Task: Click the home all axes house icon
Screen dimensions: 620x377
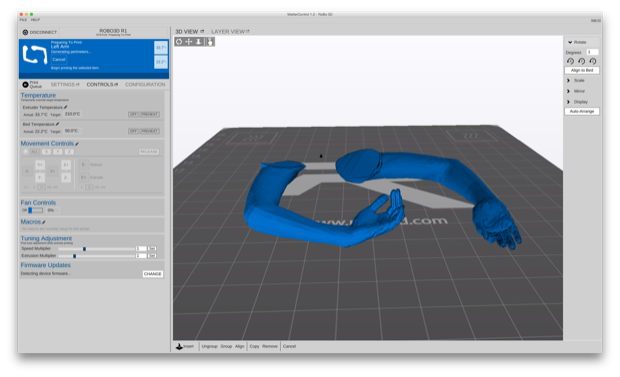Action: coord(26,152)
